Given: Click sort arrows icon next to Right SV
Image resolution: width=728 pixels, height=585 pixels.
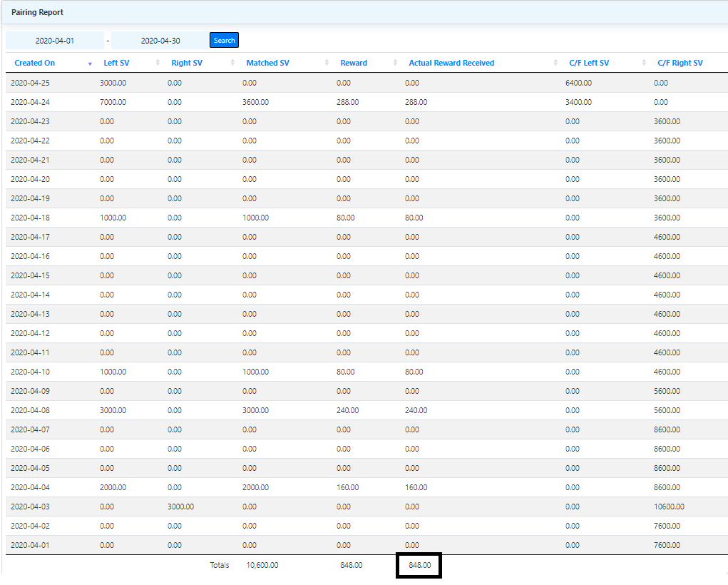Looking at the screenshot, I should (232, 63).
